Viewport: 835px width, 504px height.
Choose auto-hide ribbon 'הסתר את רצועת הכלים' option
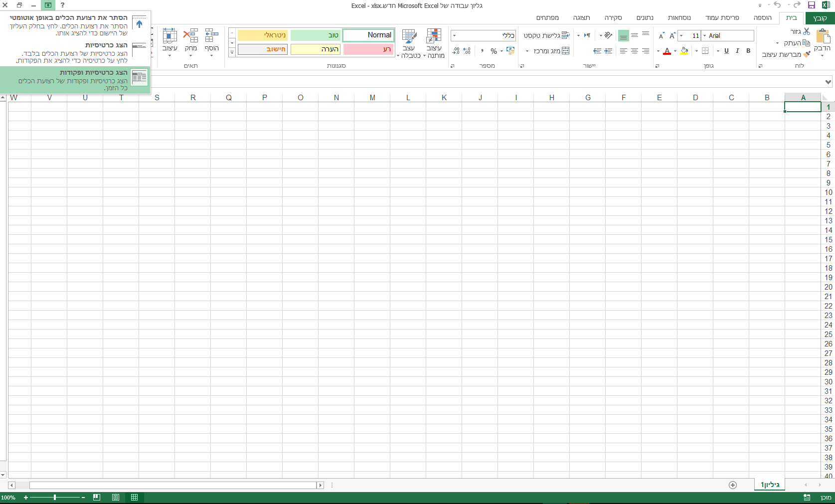pyautogui.click(x=75, y=25)
